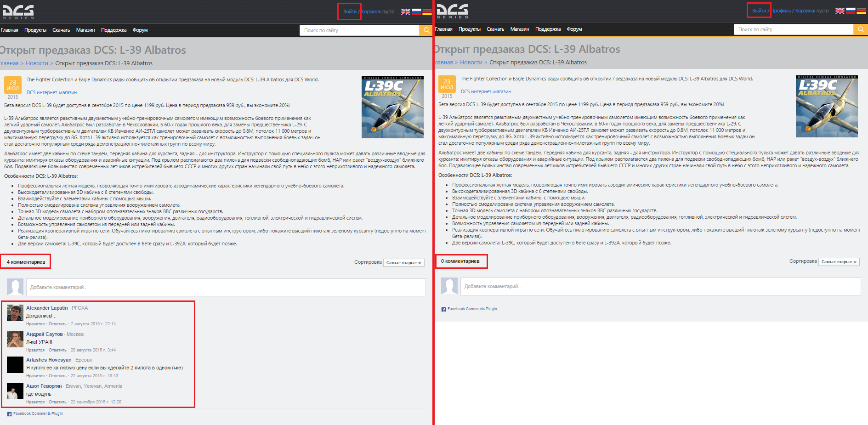Click the Facebook icon below the right page comment box

click(x=443, y=309)
